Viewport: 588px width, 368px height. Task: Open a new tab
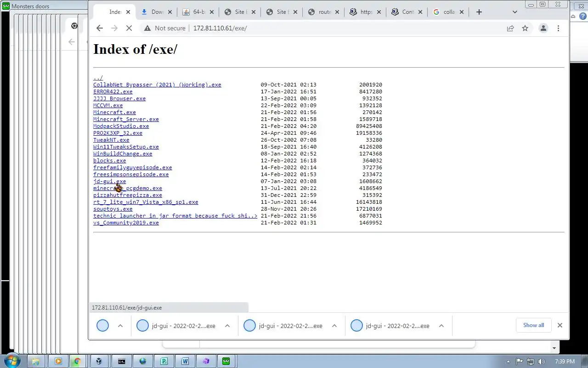click(479, 12)
